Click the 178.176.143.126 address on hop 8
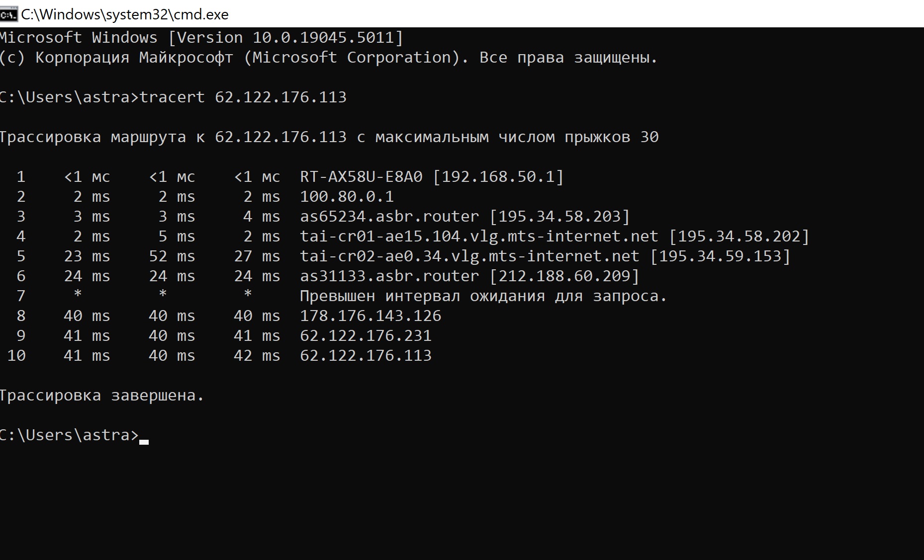The width and height of the screenshot is (924, 560). [370, 316]
